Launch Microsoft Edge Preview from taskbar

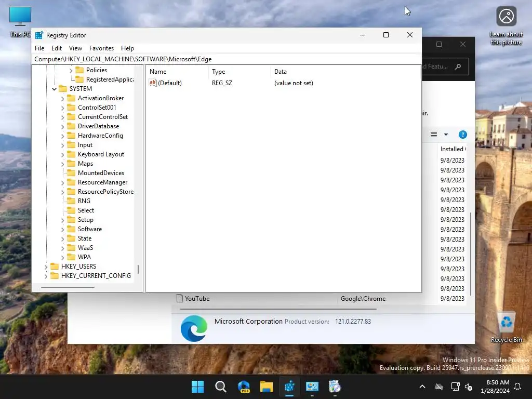244,387
